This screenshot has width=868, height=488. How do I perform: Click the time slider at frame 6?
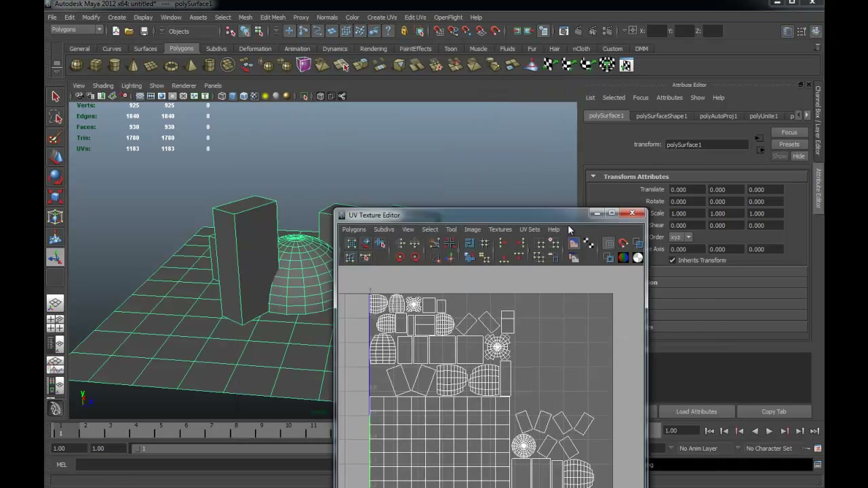(x=186, y=430)
